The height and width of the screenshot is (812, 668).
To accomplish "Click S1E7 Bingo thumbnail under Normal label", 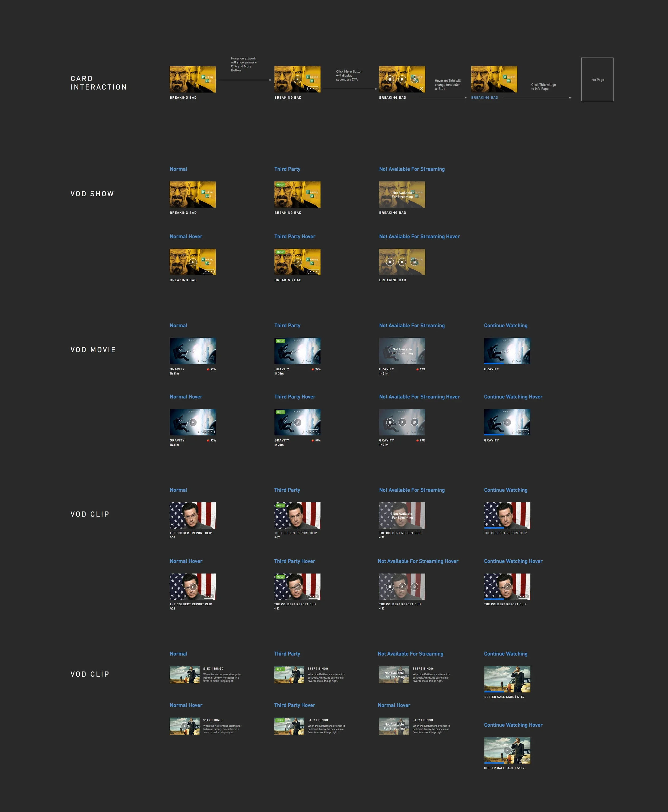I will click(x=184, y=675).
